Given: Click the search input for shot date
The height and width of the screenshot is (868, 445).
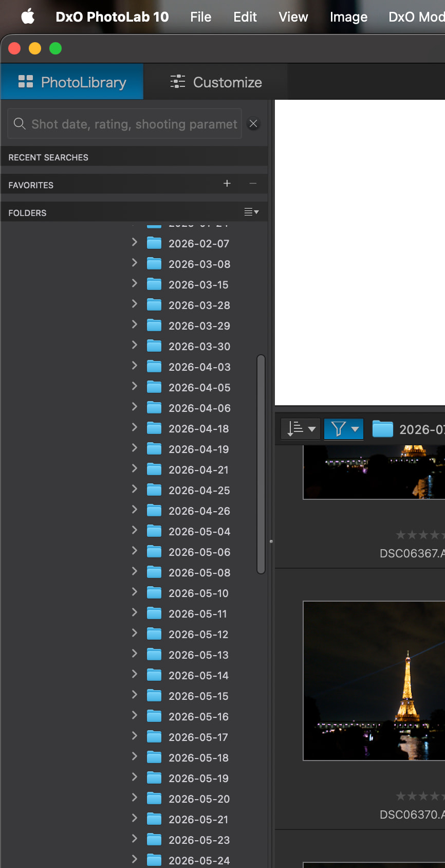Looking at the screenshot, I should [134, 124].
